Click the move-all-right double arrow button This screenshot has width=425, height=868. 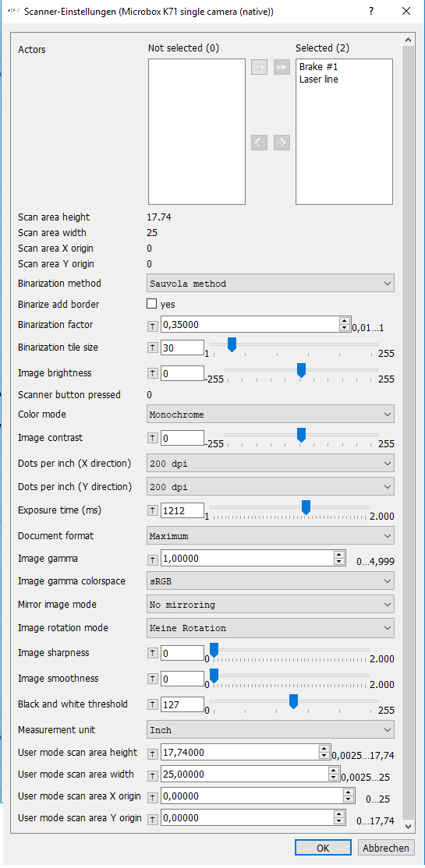[282, 67]
